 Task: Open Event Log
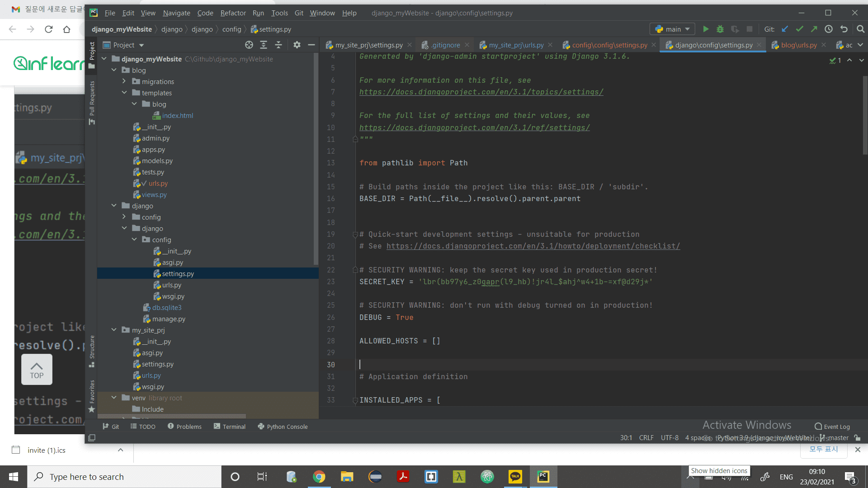pyautogui.click(x=832, y=427)
